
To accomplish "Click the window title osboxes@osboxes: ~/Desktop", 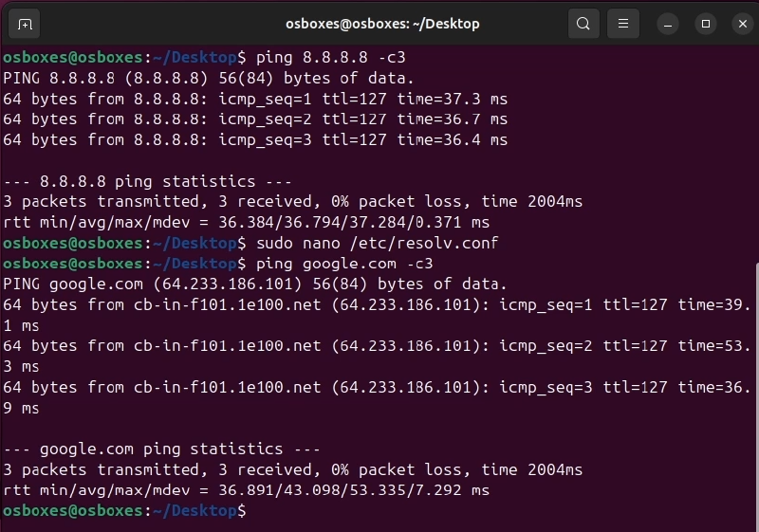I will (x=382, y=24).
